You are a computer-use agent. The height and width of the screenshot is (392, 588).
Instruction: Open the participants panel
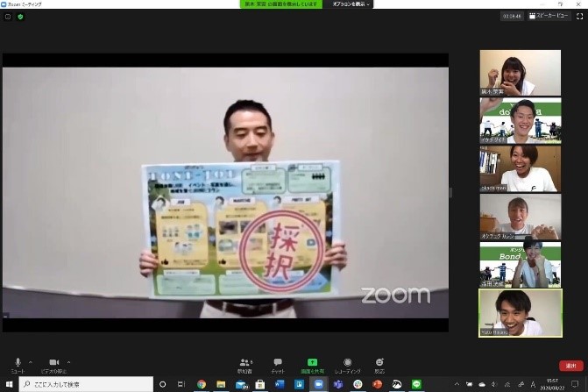[244, 366]
